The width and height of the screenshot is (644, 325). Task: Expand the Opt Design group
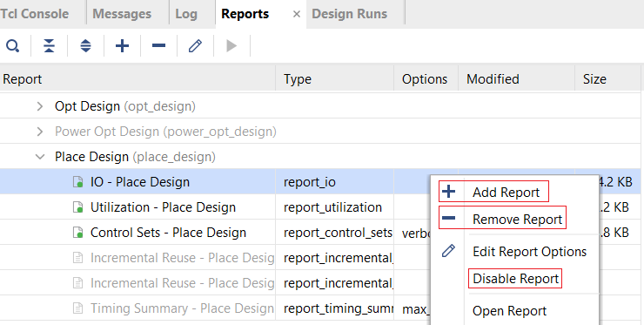(x=40, y=106)
